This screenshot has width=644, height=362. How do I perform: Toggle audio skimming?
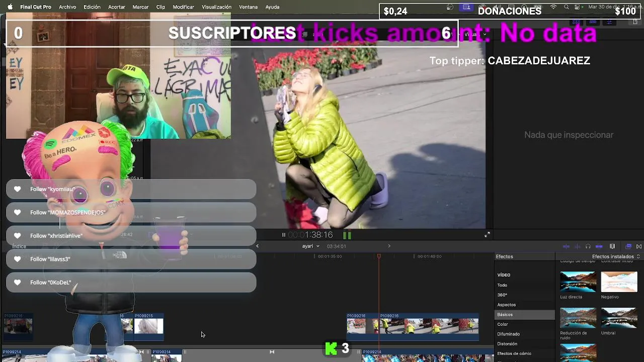coord(577,246)
